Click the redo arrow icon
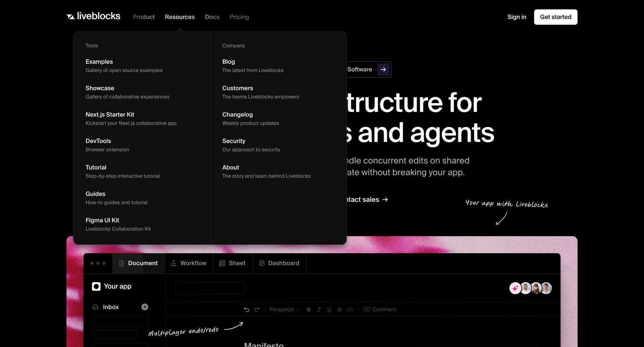 coord(257,309)
